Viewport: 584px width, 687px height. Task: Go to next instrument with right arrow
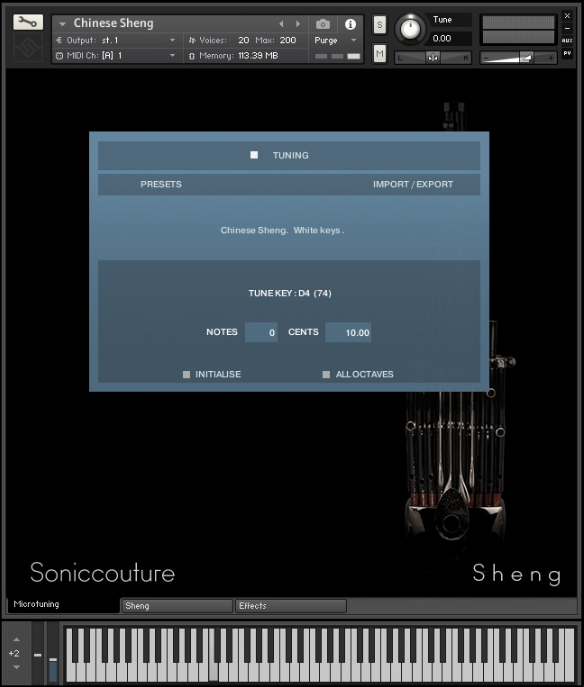(x=298, y=24)
